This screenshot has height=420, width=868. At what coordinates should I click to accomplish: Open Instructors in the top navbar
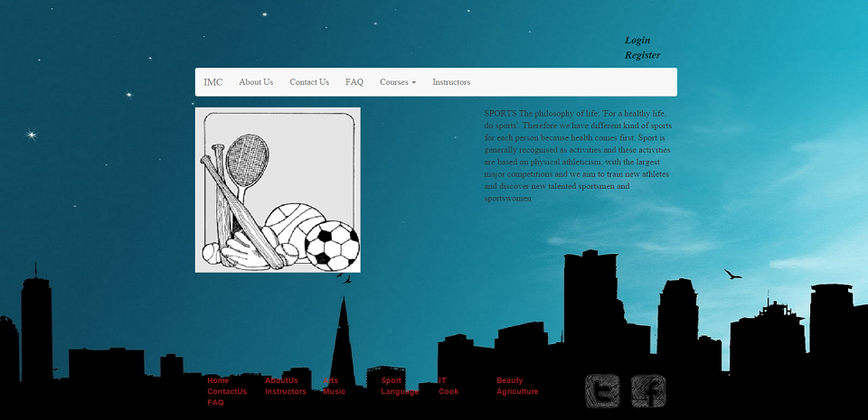451,82
